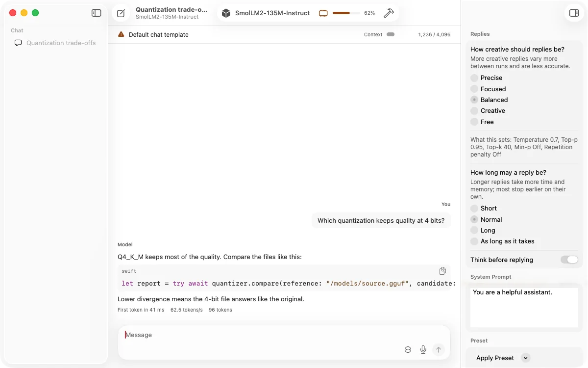The width and height of the screenshot is (588, 368).
Task: Edit the System Prompt text area
Action: 524,308
